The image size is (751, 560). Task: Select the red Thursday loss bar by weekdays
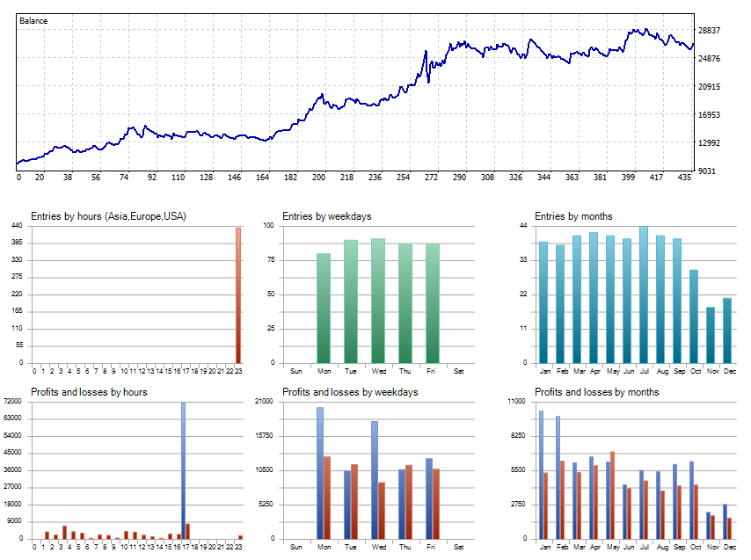point(409,502)
